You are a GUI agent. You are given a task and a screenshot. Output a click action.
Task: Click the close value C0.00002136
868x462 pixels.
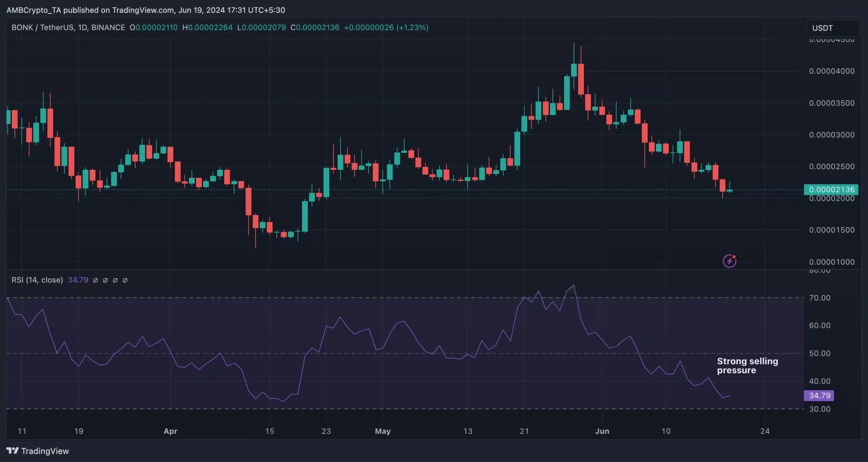(x=315, y=27)
